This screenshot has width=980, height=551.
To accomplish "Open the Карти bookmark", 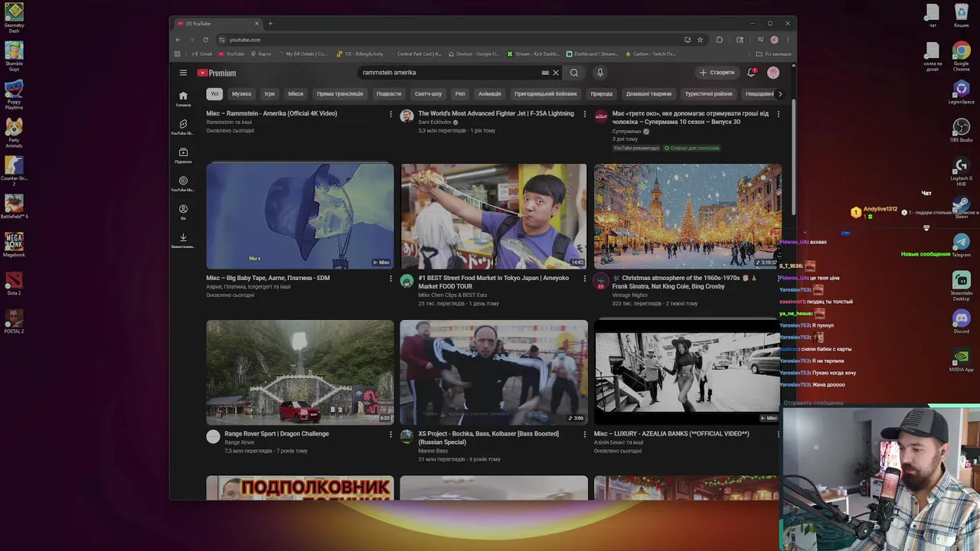I will click(x=261, y=54).
